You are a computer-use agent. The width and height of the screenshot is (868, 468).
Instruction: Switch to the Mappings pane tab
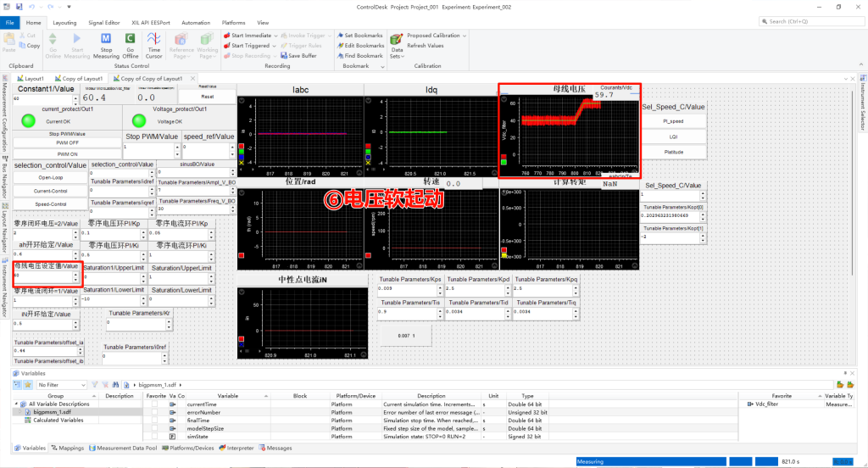point(68,448)
